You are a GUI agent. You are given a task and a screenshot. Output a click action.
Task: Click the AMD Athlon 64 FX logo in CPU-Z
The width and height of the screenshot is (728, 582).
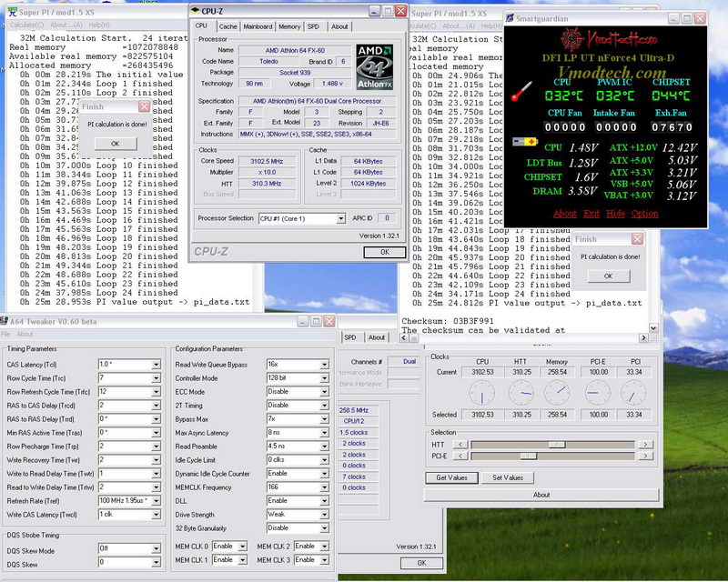click(375, 66)
